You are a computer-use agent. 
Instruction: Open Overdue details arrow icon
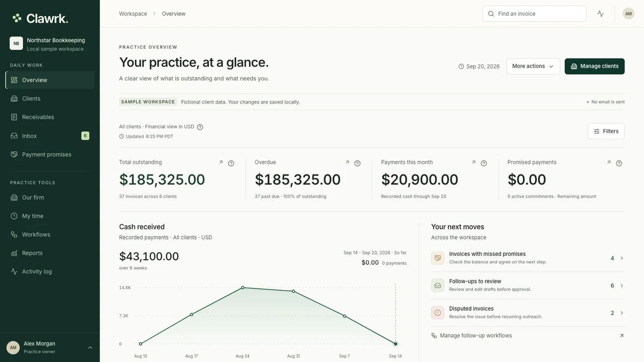coord(347,162)
